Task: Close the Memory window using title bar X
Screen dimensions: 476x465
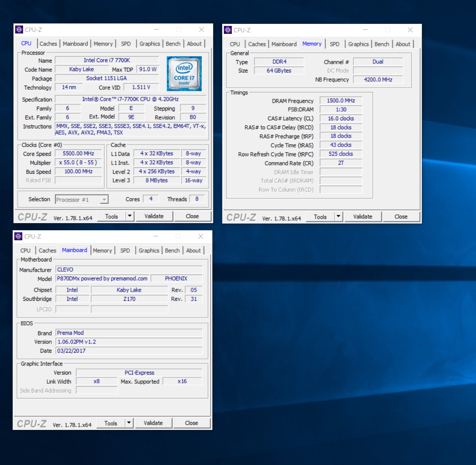Action: click(x=410, y=30)
